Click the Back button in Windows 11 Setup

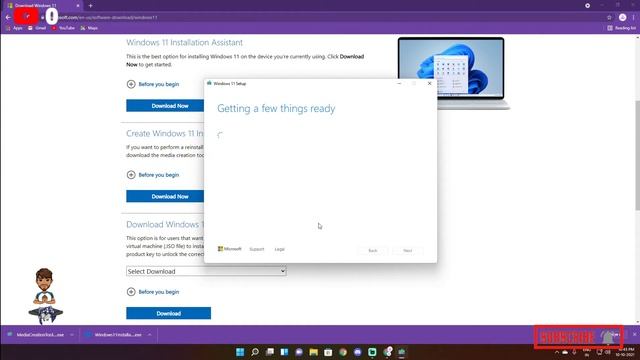click(x=373, y=250)
